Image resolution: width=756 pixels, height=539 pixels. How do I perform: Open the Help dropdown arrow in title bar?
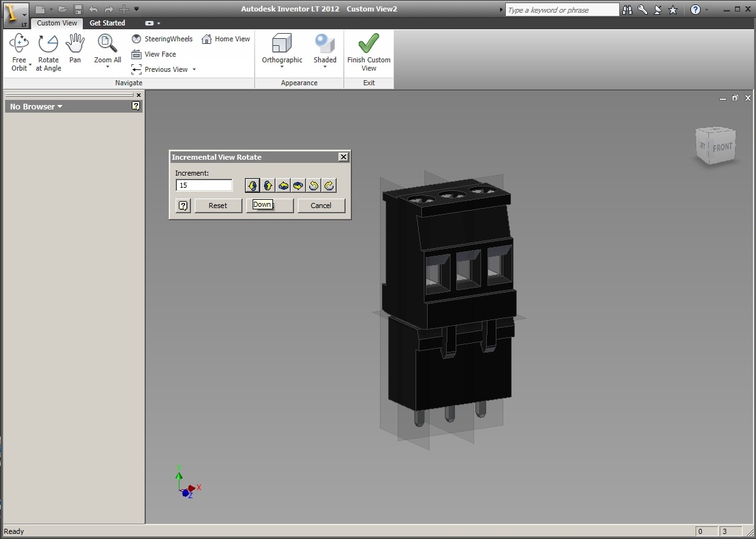point(706,10)
